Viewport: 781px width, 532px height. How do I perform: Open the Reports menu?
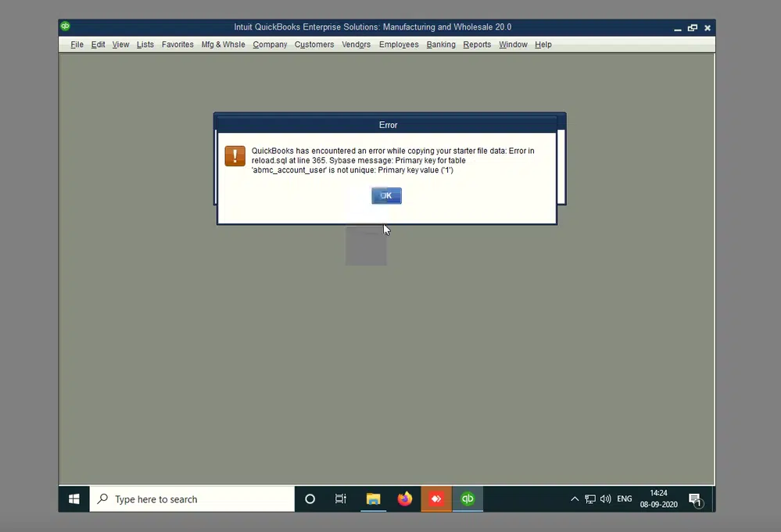coord(477,45)
